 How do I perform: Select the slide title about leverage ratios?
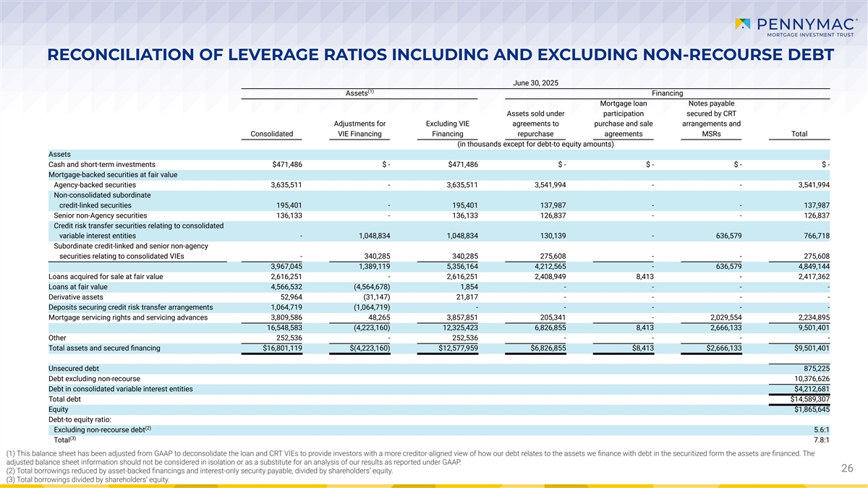click(434, 55)
